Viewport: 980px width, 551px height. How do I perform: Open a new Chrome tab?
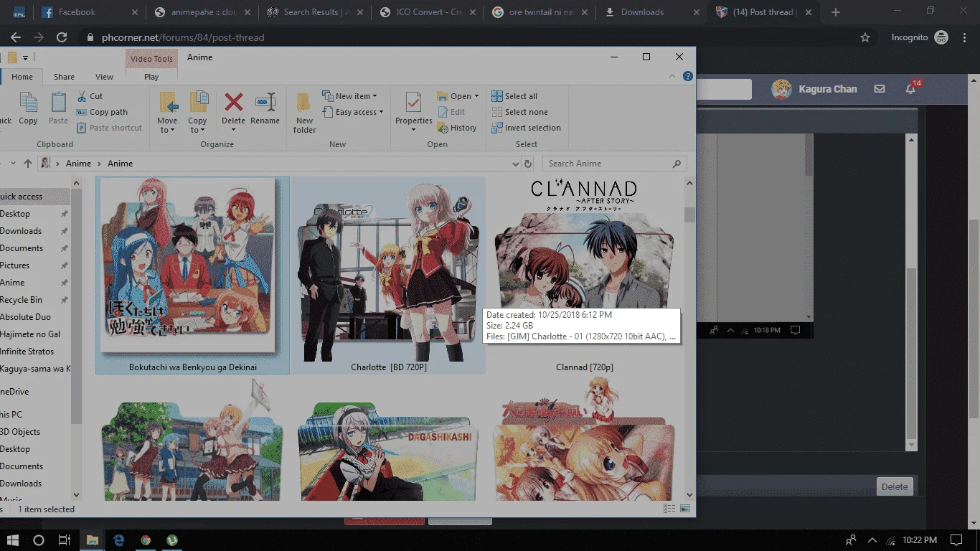[x=835, y=12]
